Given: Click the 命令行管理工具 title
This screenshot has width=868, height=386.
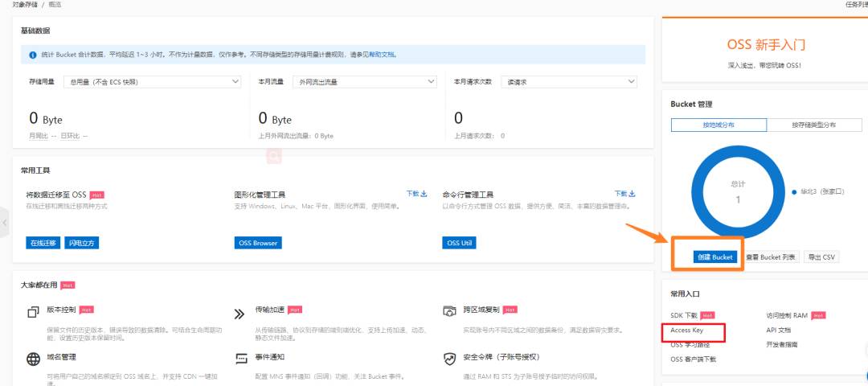Looking at the screenshot, I should 468,195.
